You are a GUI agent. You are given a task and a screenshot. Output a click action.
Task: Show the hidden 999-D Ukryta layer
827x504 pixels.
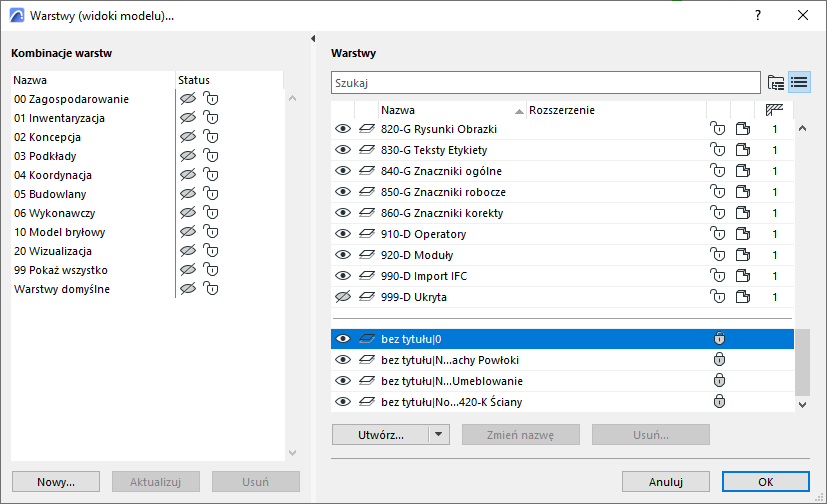(x=343, y=297)
